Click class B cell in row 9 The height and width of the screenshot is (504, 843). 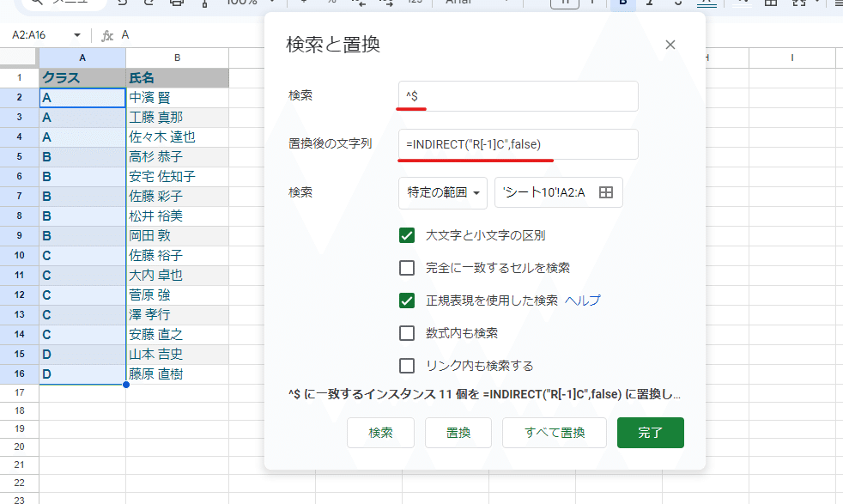tap(82, 235)
